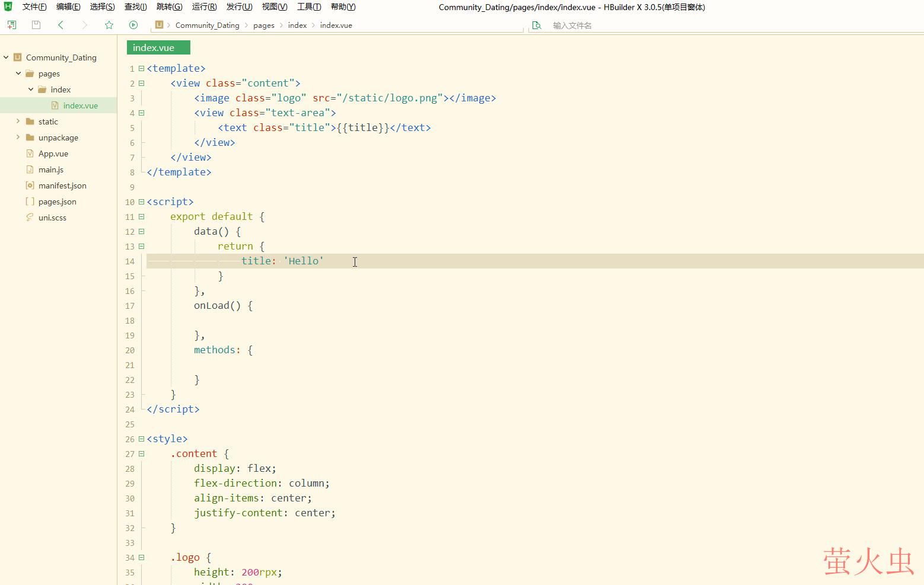The image size is (924, 585).
Task: Click the onLoad() text on line 17
Action: point(218,305)
